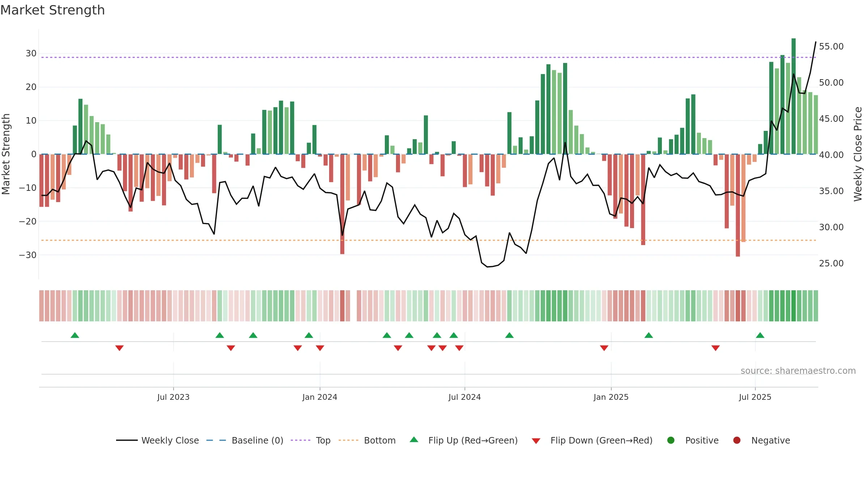The width and height of the screenshot is (868, 488).
Task: Select the blue dashed Baseline sample in legend
Action: click(x=216, y=440)
